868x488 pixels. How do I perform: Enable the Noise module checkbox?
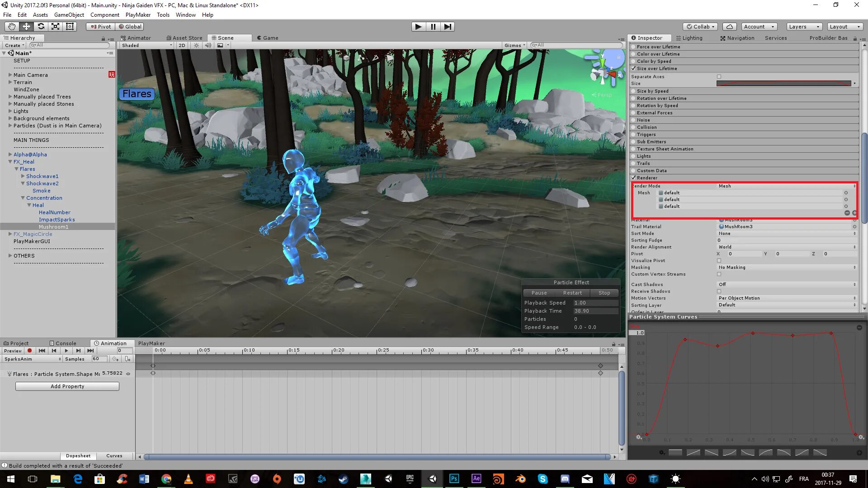(x=633, y=120)
